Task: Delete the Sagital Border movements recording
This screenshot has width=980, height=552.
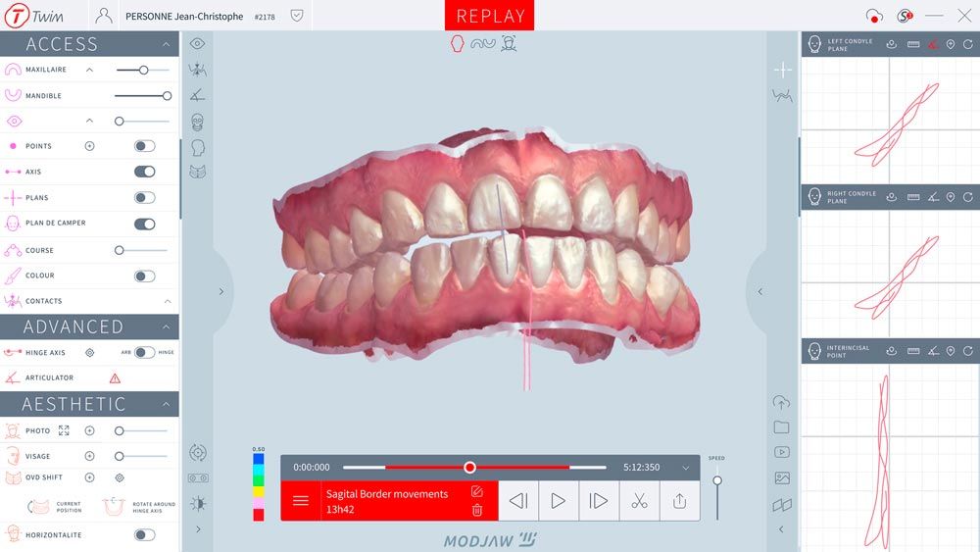Action: coord(477,510)
